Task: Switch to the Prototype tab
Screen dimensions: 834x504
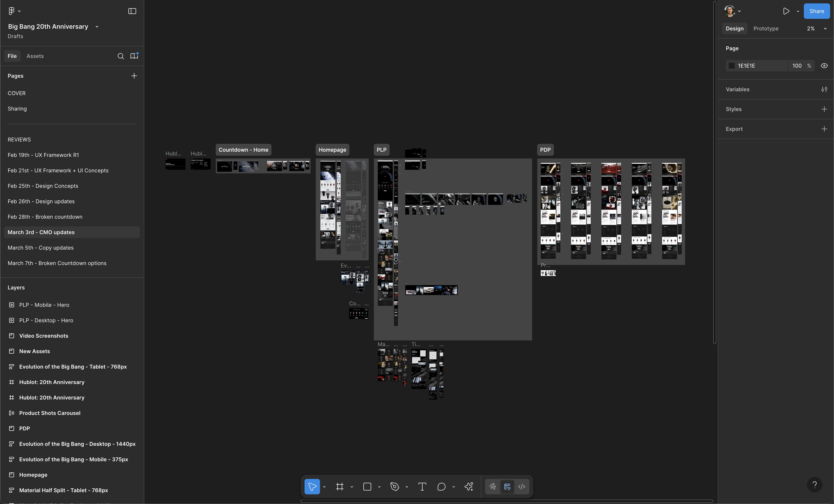Action: coord(766,29)
